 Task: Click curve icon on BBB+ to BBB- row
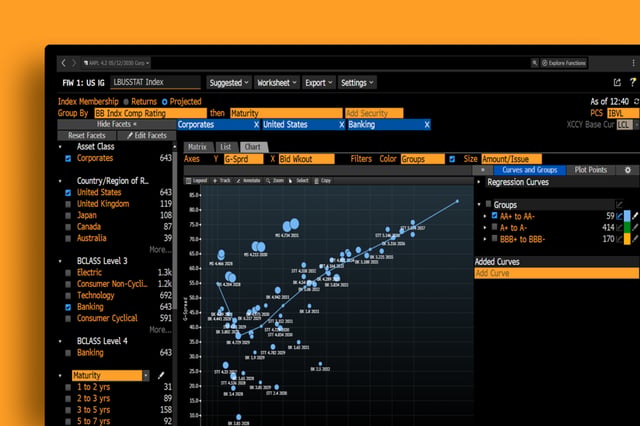pyautogui.click(x=620, y=239)
